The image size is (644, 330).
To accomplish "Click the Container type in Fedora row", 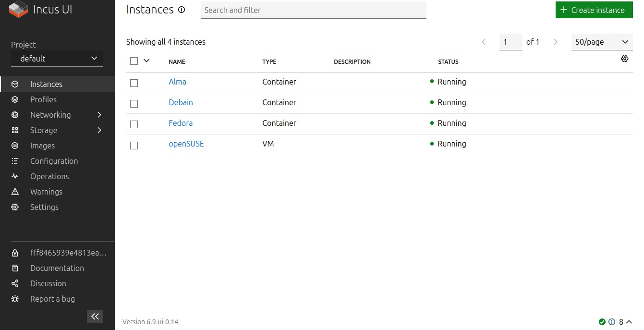I will (x=279, y=123).
